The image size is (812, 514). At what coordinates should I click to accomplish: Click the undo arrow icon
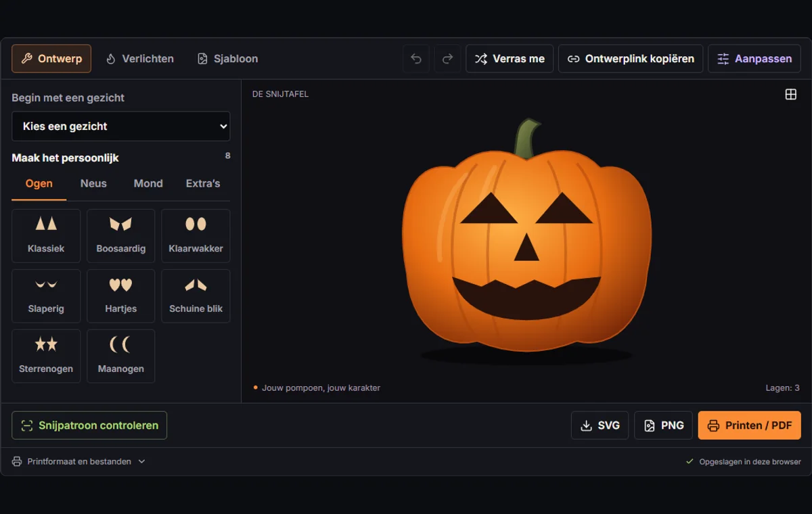[x=416, y=59]
